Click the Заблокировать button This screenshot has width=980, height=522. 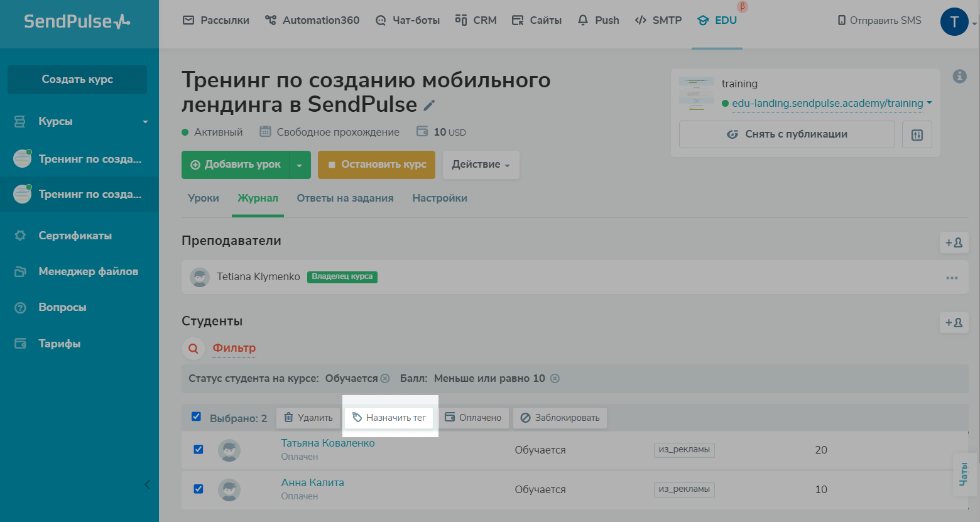[560, 418]
